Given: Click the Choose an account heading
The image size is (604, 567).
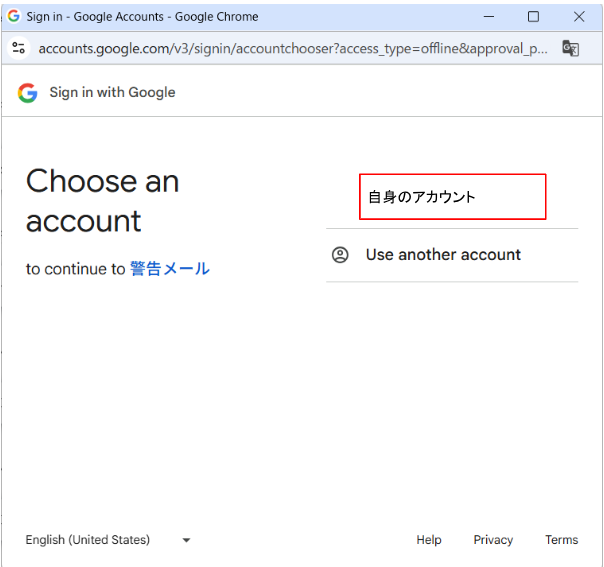Looking at the screenshot, I should point(102,200).
